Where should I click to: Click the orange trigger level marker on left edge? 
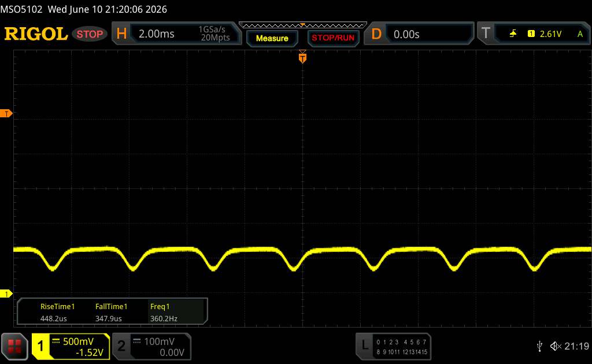coord(6,114)
